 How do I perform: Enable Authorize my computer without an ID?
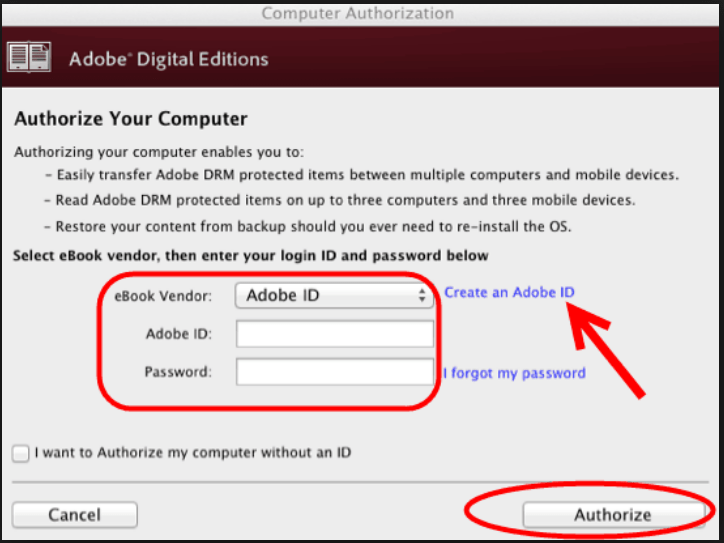(21, 453)
